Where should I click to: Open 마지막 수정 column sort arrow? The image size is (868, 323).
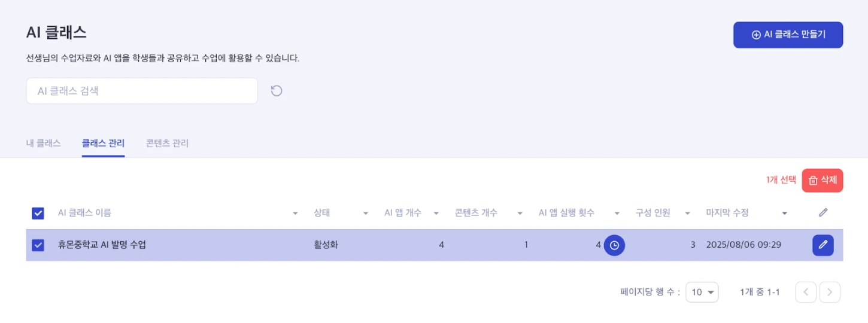(784, 214)
